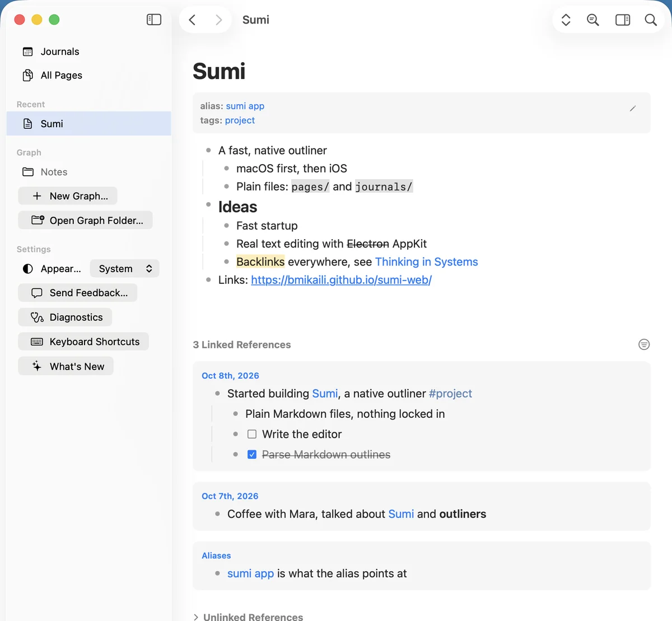Select the Sumi recent page

pyautogui.click(x=88, y=124)
